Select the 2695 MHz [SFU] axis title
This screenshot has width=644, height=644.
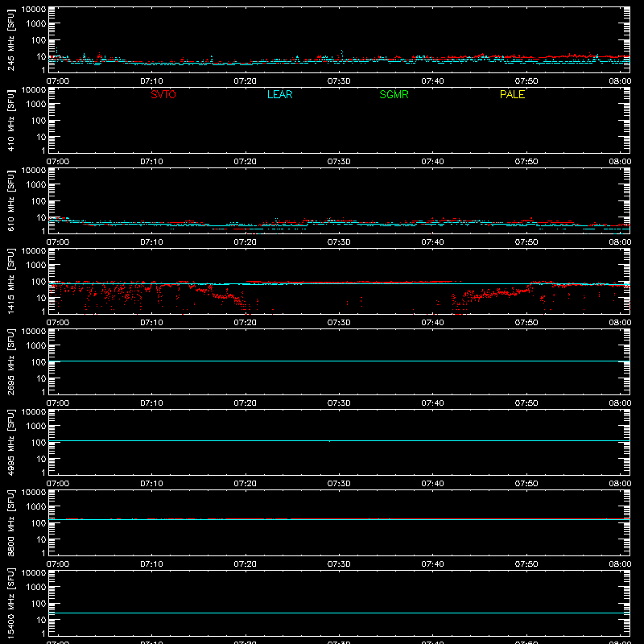click(10, 361)
